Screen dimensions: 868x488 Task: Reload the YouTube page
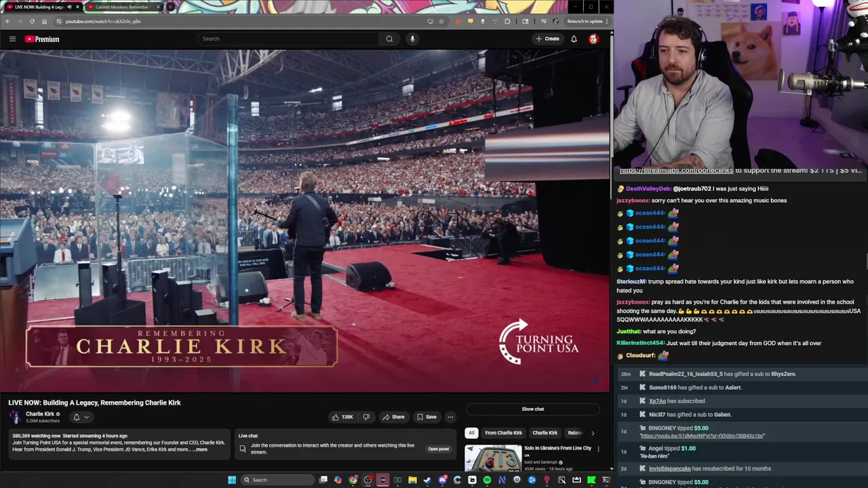[32, 21]
